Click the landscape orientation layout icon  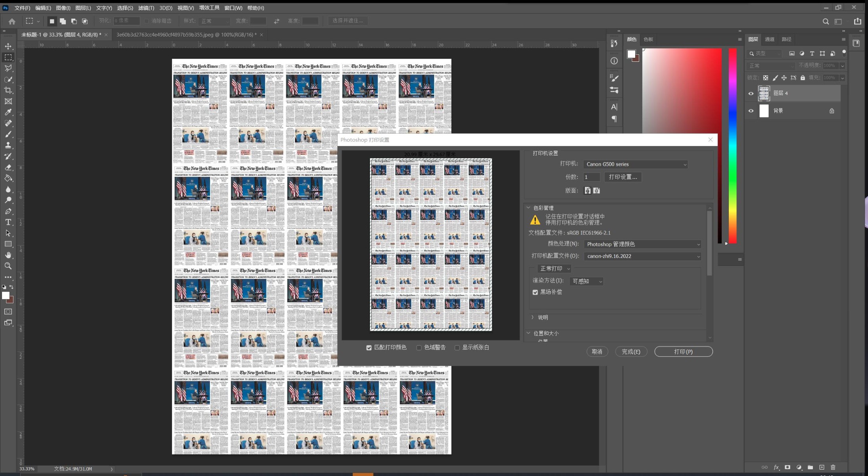596,191
